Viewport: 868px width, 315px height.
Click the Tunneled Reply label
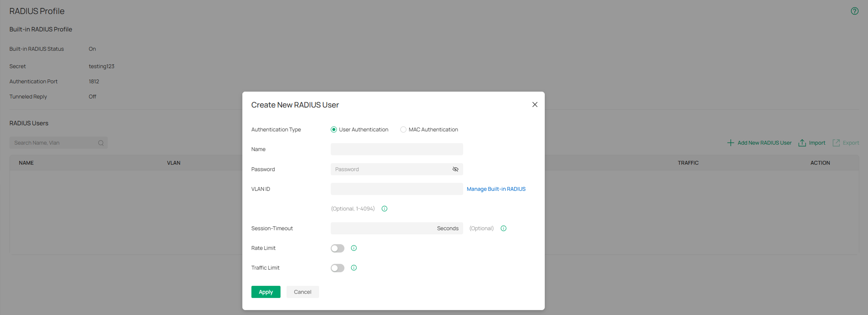(x=28, y=97)
